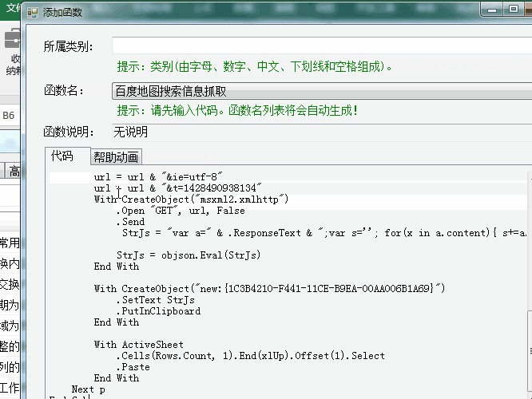Click the objson.Eval(StrJs) line
The height and width of the screenshot is (399, 532).
coord(189,255)
